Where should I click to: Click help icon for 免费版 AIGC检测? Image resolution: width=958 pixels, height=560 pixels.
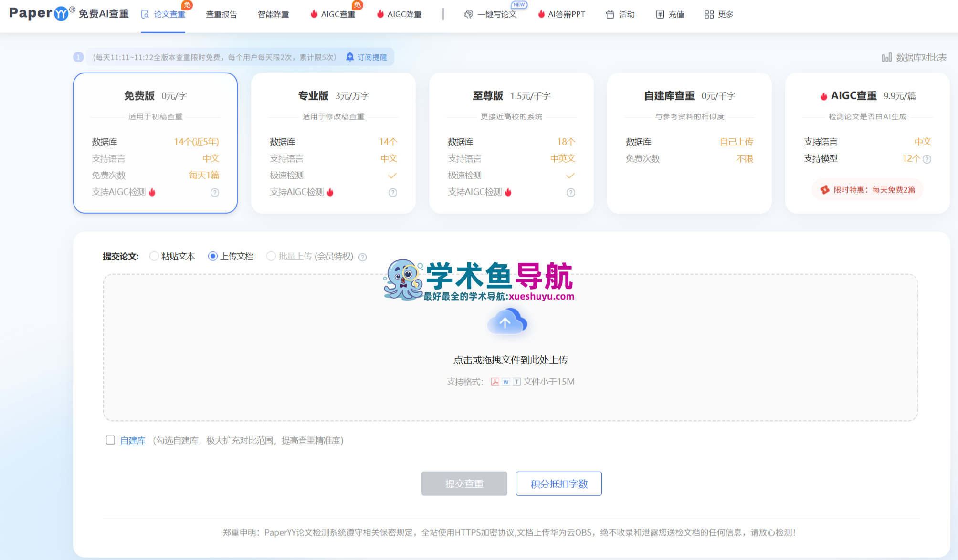click(x=215, y=192)
